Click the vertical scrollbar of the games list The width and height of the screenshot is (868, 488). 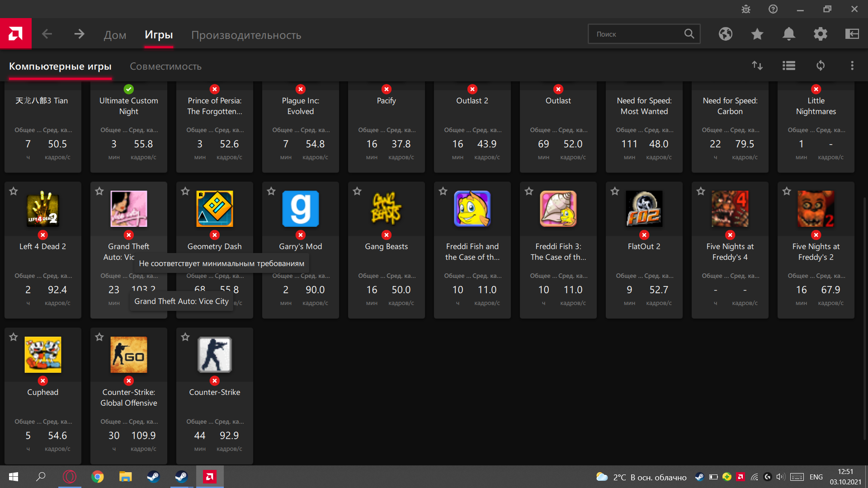[x=865, y=319]
